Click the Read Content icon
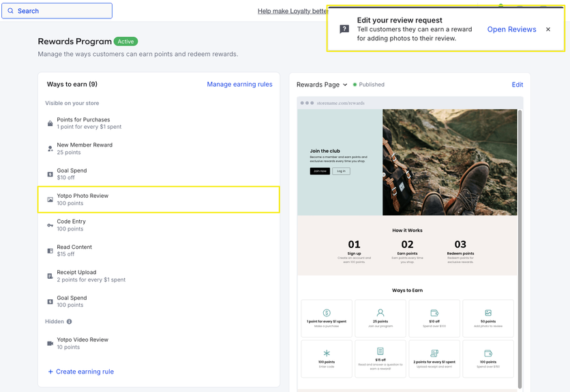 pyautogui.click(x=50, y=251)
